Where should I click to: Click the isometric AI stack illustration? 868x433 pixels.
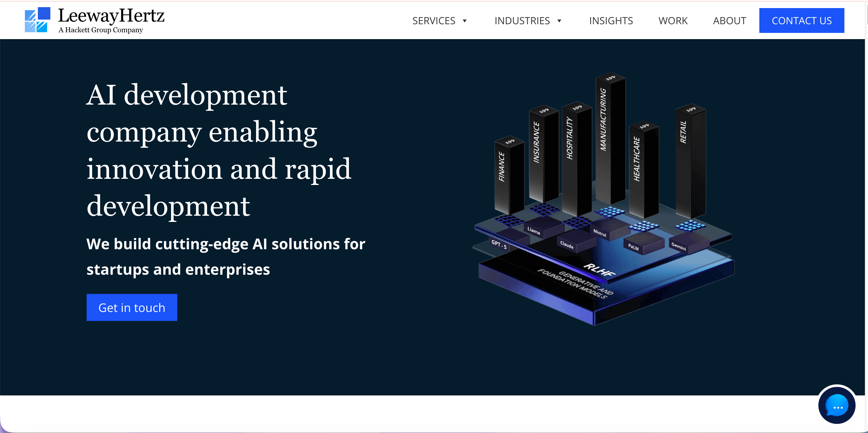pyautogui.click(x=603, y=199)
